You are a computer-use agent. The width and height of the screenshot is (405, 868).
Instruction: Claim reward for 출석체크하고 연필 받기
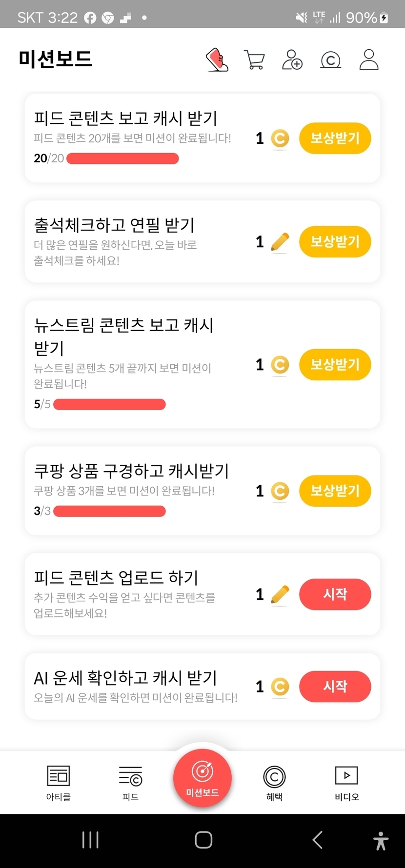tap(335, 242)
